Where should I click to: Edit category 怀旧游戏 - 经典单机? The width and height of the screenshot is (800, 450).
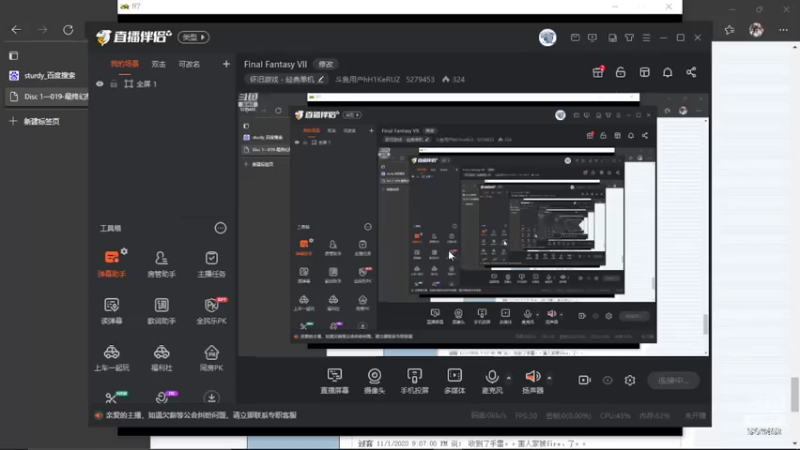(x=287, y=79)
